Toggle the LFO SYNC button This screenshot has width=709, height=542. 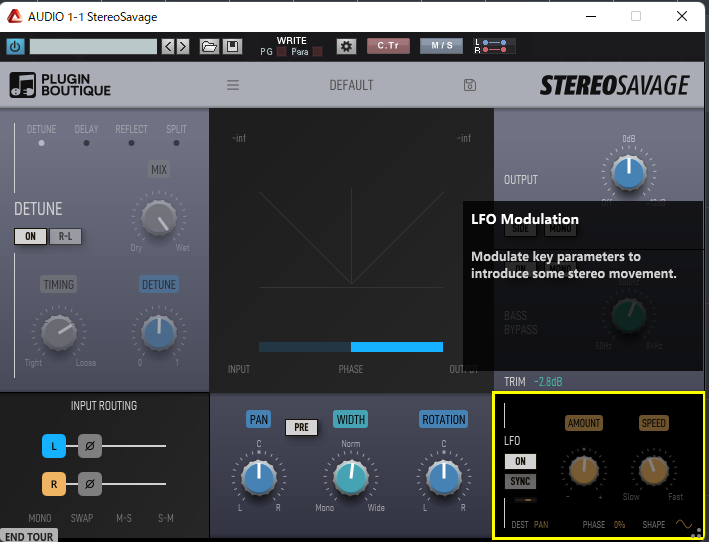[520, 481]
